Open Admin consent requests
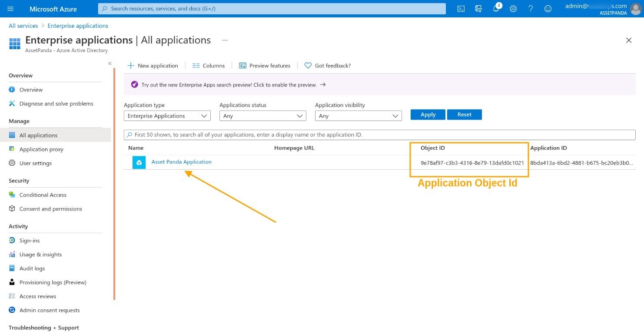 click(x=50, y=310)
